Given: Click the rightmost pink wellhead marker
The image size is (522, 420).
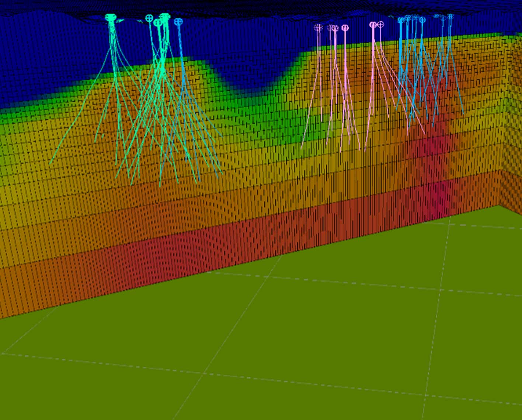Looking at the screenshot, I should [x=381, y=24].
